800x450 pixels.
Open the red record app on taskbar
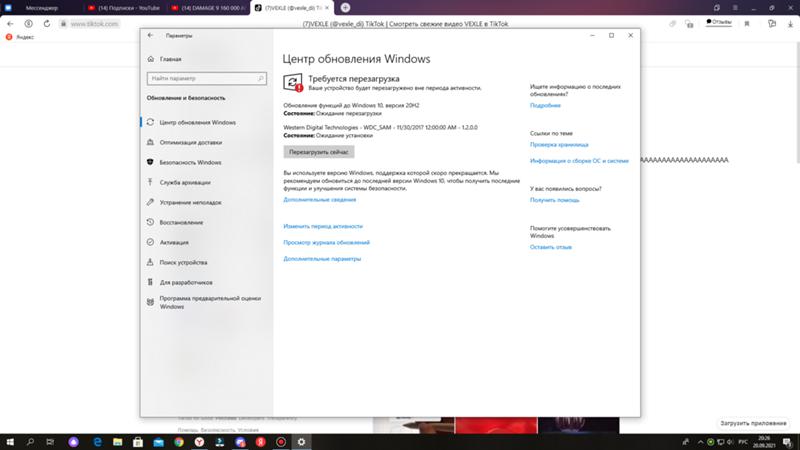(x=281, y=442)
